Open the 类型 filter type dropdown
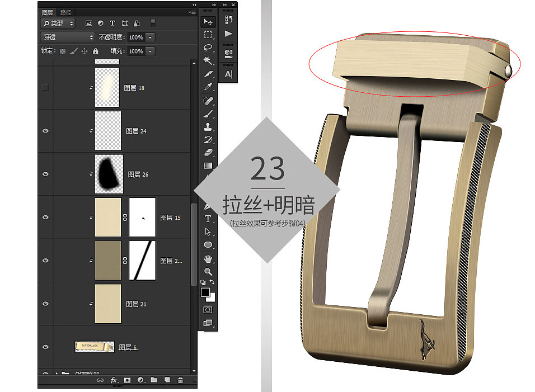535x392 pixels. [x=58, y=23]
